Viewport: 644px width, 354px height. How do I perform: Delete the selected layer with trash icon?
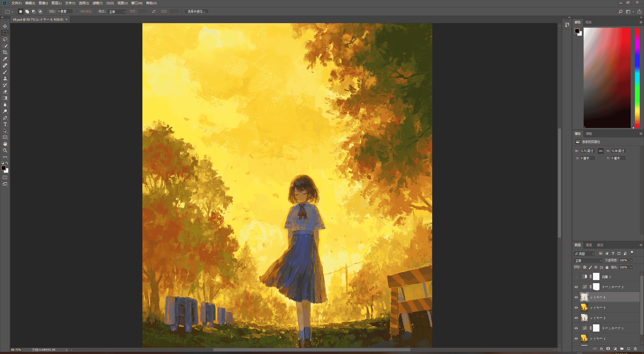635,349
